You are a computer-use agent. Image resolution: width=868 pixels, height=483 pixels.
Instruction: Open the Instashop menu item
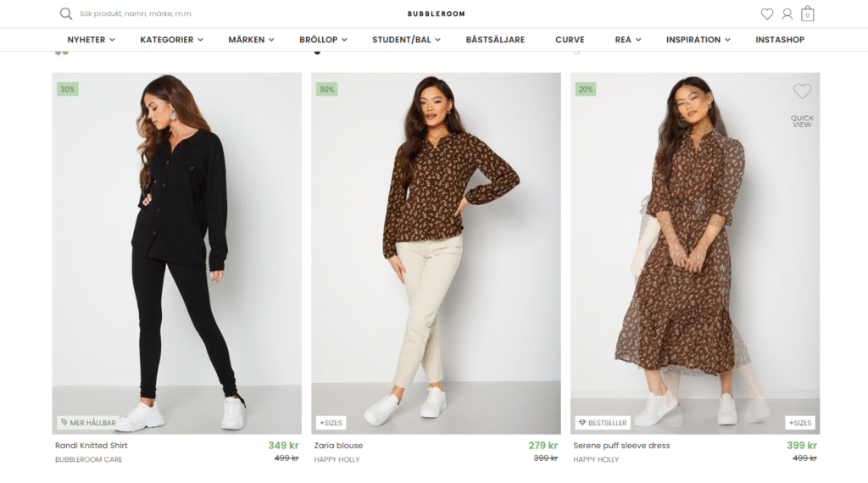pos(780,40)
